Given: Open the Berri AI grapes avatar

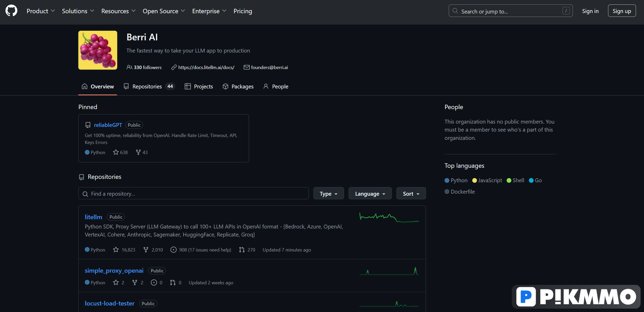Looking at the screenshot, I should click(x=98, y=50).
